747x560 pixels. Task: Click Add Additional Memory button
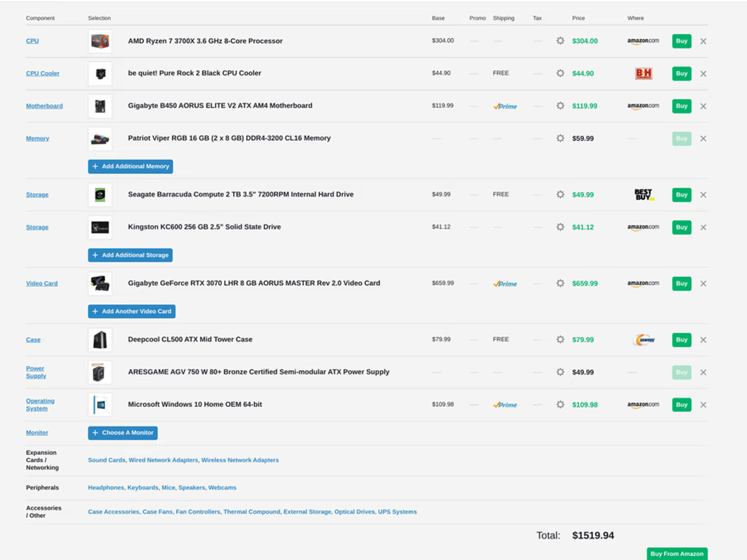(131, 166)
